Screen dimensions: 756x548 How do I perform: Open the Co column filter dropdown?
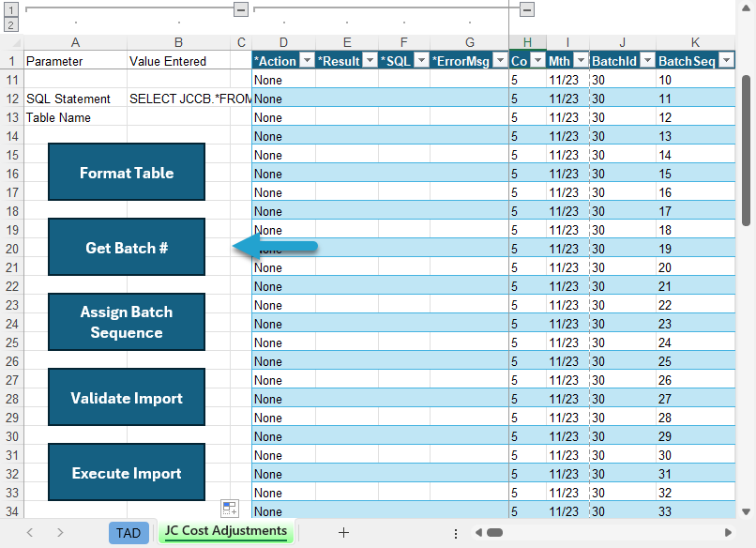[x=537, y=60]
